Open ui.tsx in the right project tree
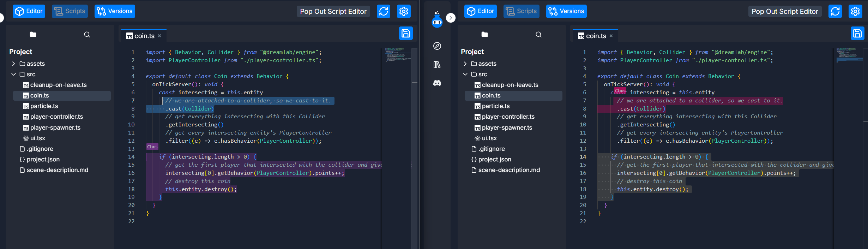Screen dimensions: 868x249 (513, 138)
